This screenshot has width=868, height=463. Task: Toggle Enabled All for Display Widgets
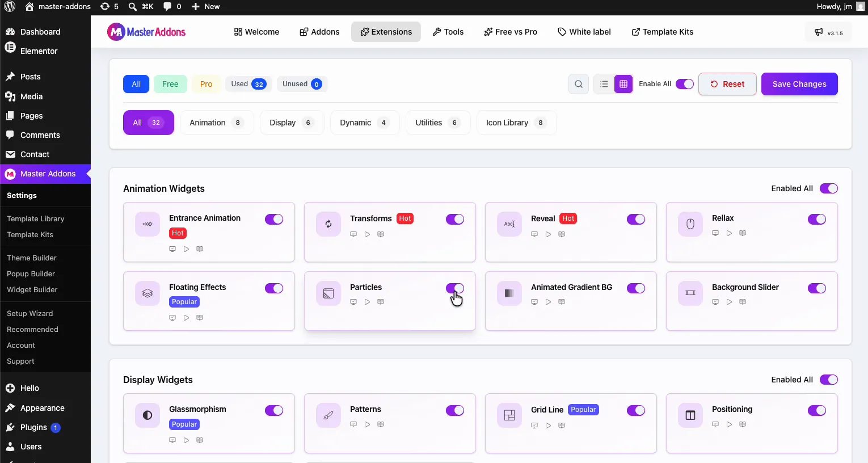[829, 380]
